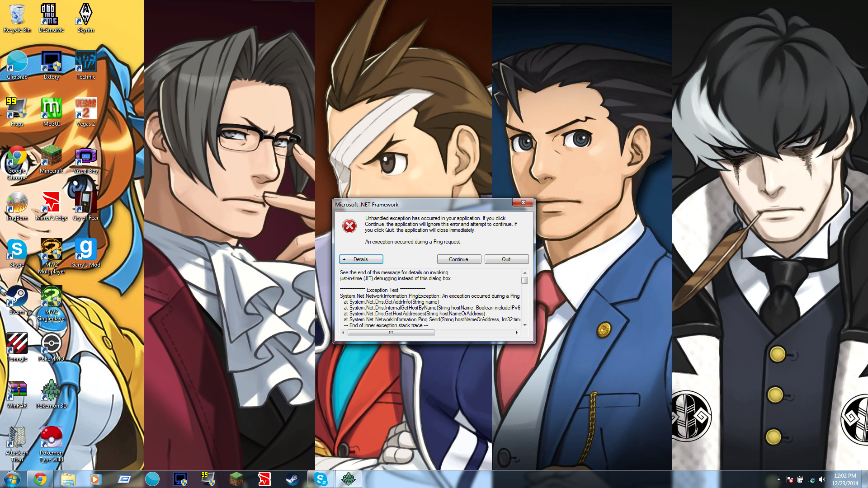Click the Mirror's Edge desktop icon
Viewport: 868px width, 488px height.
click(51, 206)
